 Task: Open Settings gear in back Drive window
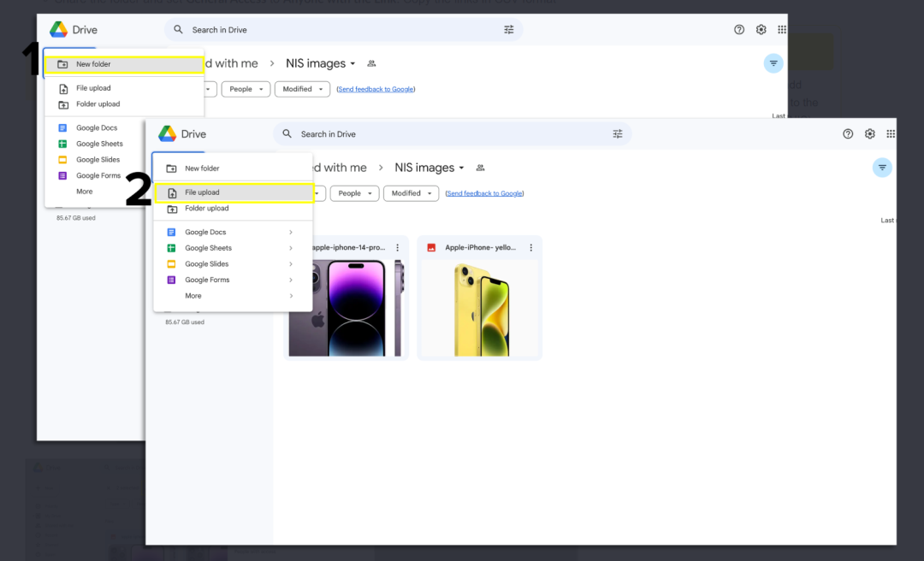click(x=761, y=29)
